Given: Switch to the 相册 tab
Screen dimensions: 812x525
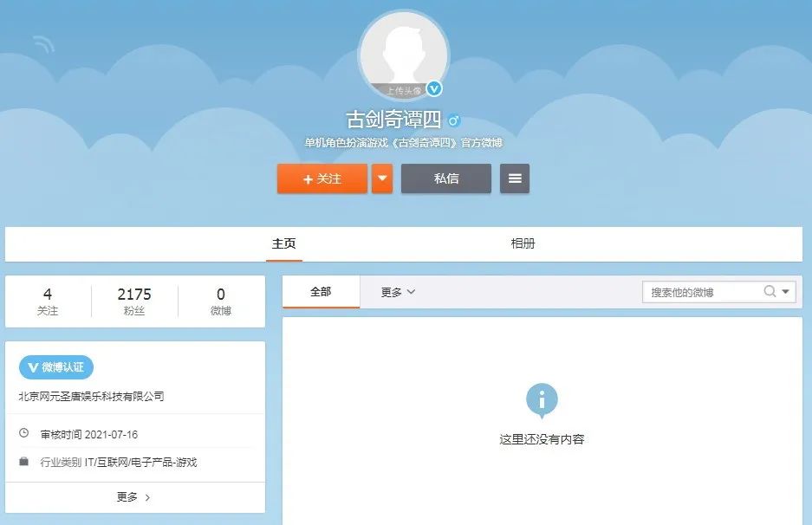Looking at the screenshot, I should [525, 243].
